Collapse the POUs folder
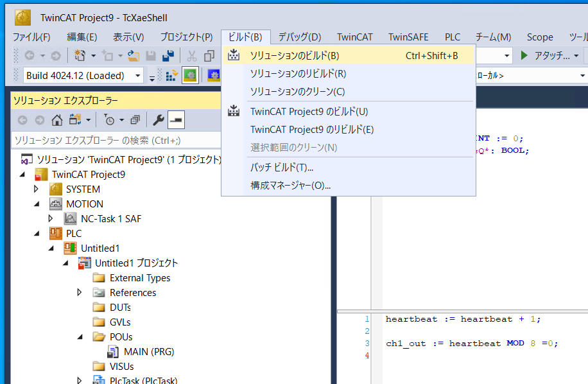588x384 pixels. coord(80,336)
